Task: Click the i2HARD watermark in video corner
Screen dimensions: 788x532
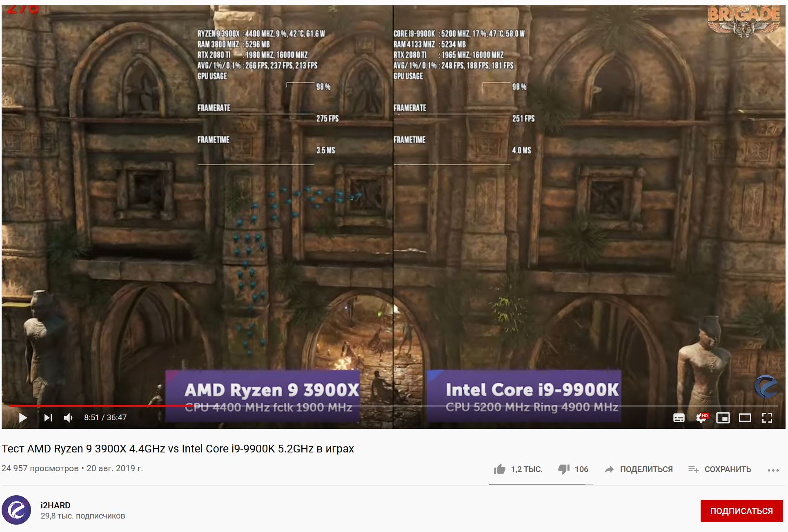Action: point(766,386)
